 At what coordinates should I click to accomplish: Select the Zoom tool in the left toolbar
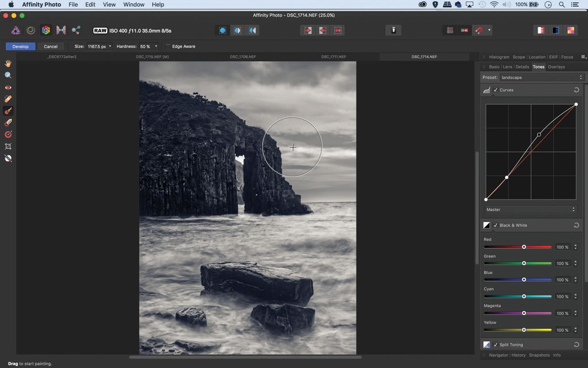pyautogui.click(x=8, y=75)
